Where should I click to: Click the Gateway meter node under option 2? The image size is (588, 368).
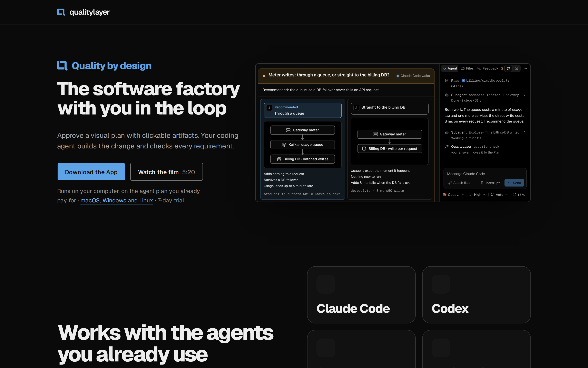click(390, 134)
